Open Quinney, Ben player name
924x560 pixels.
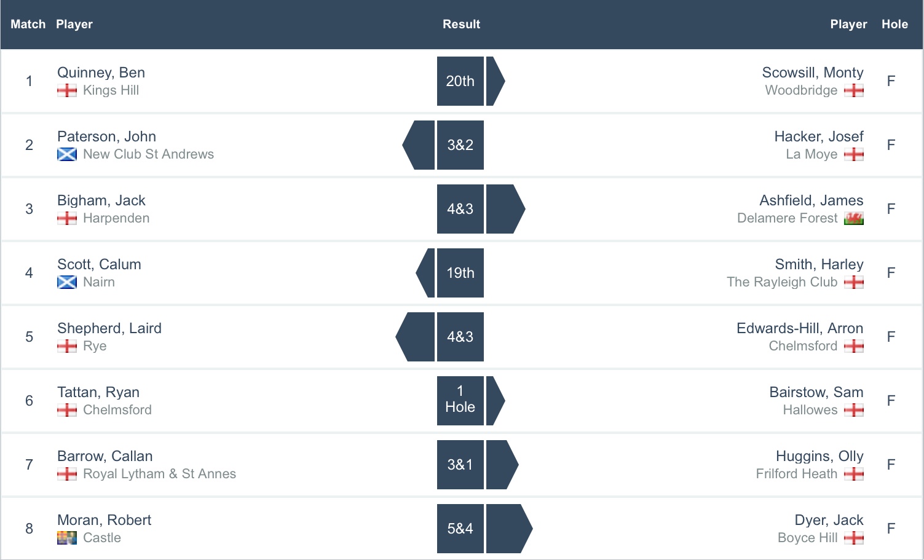[101, 73]
